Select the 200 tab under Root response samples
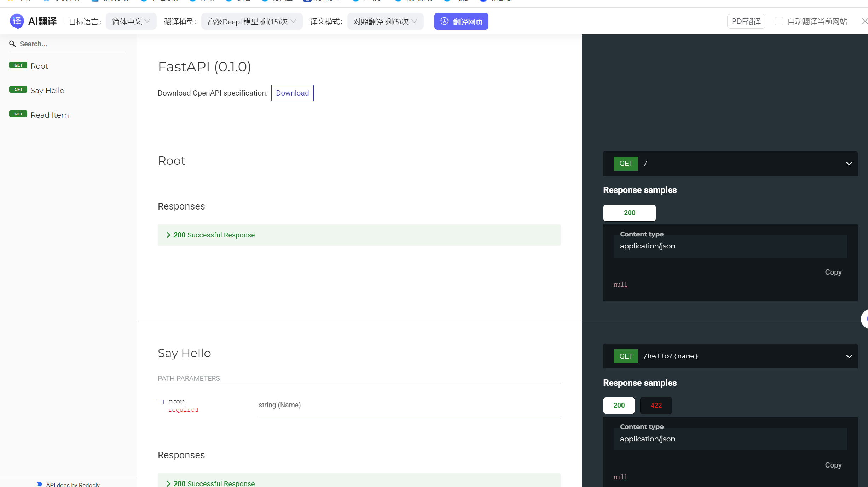Image resolution: width=868 pixels, height=487 pixels. (629, 213)
